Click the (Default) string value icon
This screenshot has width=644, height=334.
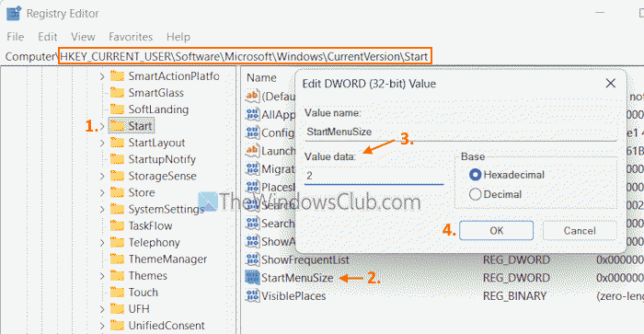pyautogui.click(x=252, y=96)
